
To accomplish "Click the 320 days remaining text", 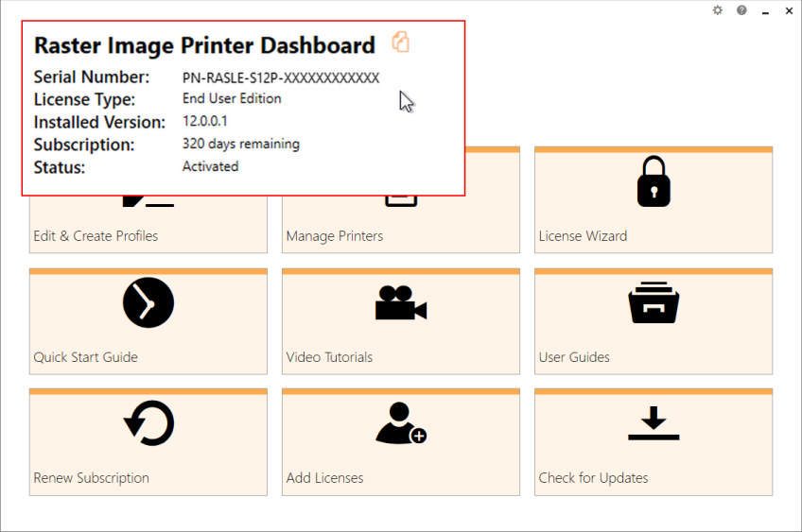I will [x=241, y=145].
